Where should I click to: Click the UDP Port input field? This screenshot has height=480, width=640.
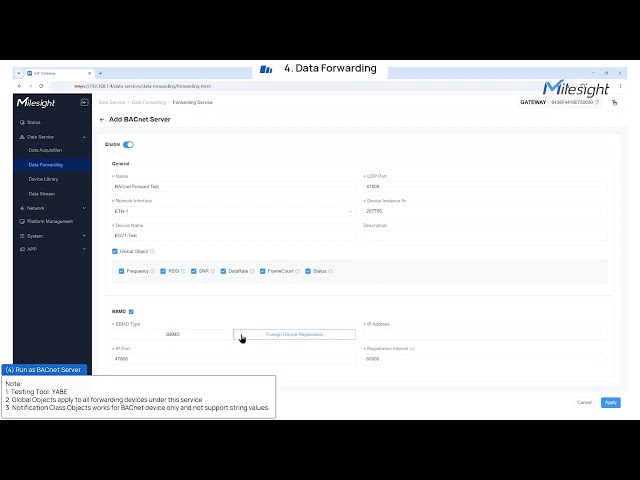click(x=485, y=187)
